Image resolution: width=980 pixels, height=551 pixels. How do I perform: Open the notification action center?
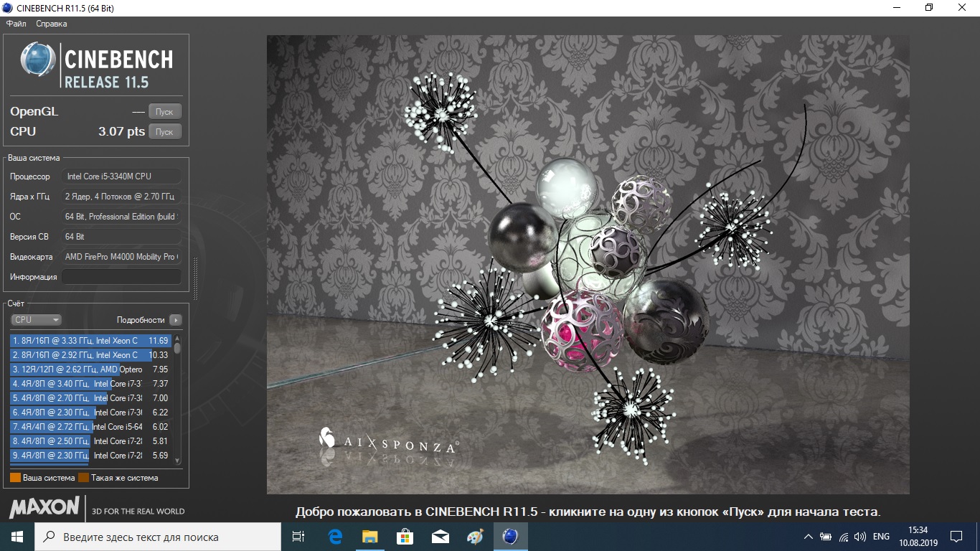pyautogui.click(x=956, y=537)
